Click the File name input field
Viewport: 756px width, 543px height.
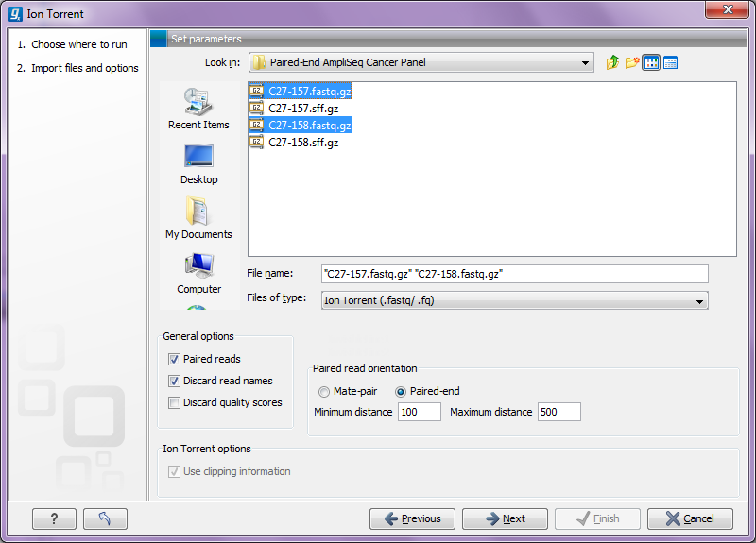(x=514, y=274)
